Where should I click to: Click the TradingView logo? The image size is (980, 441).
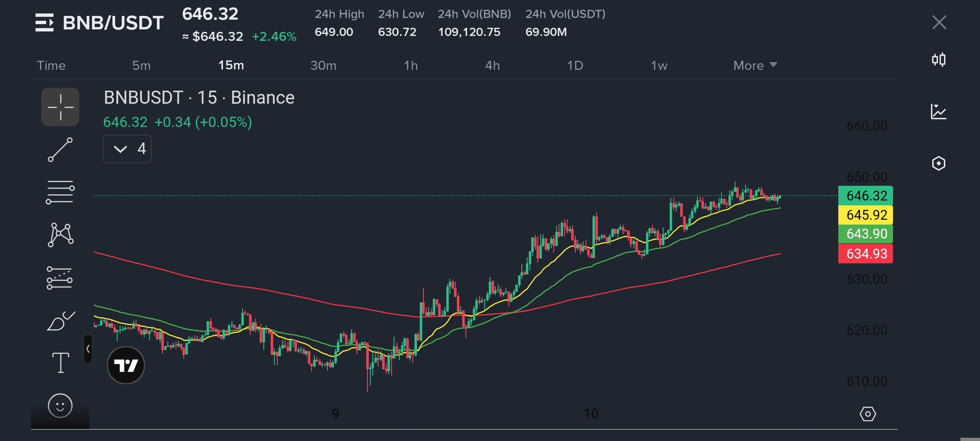[126, 365]
